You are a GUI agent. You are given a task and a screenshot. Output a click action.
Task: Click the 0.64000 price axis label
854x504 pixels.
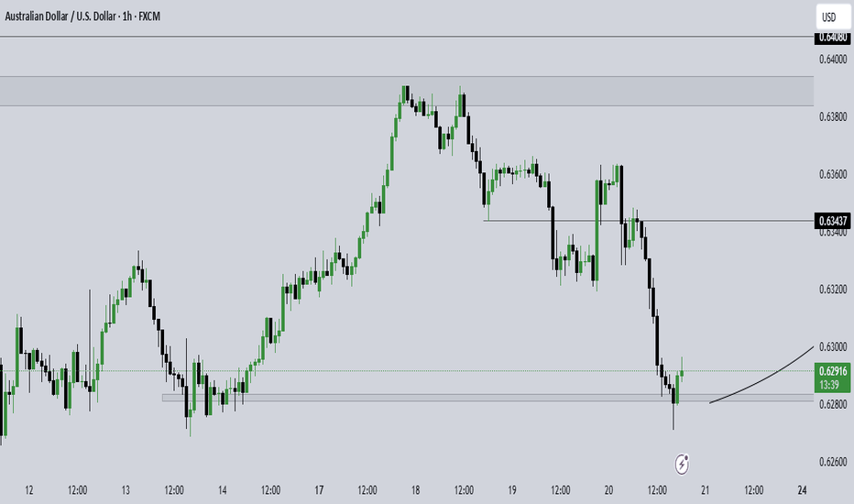[833, 59]
